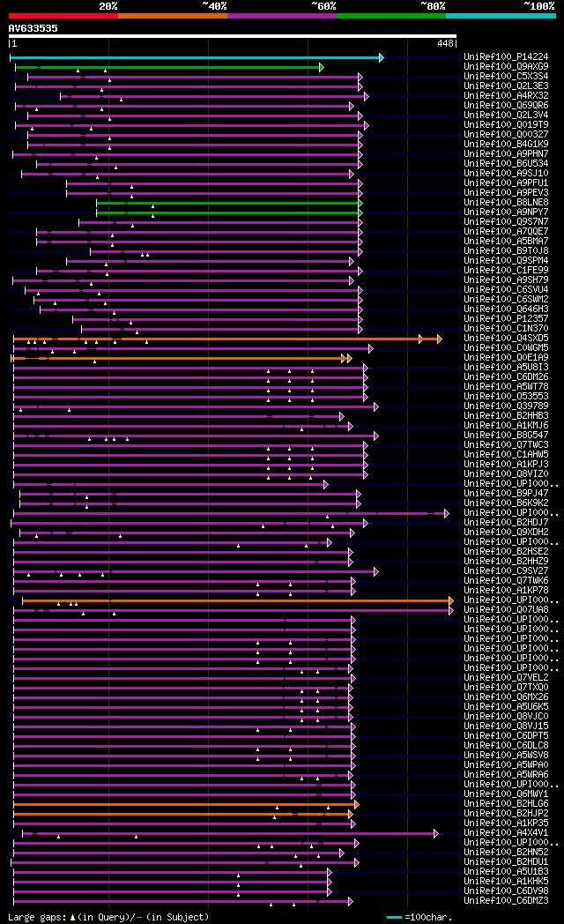Click the cyan alignment bar for UniRef100_P14224

tap(196, 58)
